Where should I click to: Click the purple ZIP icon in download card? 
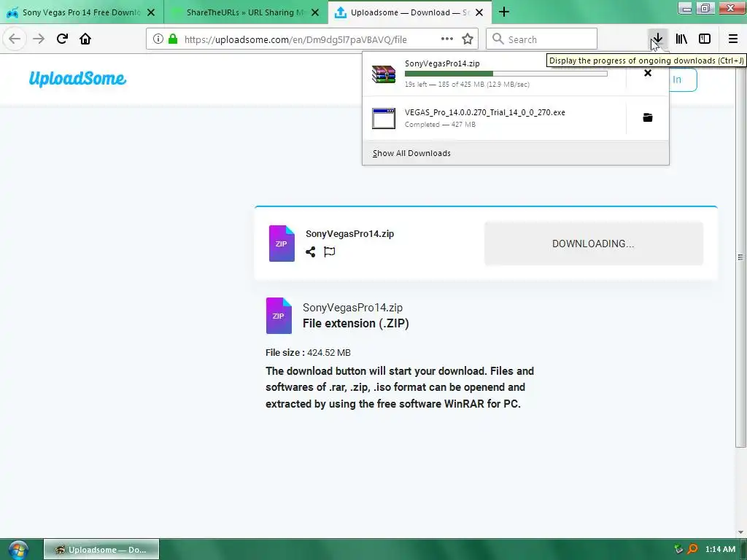pos(282,244)
